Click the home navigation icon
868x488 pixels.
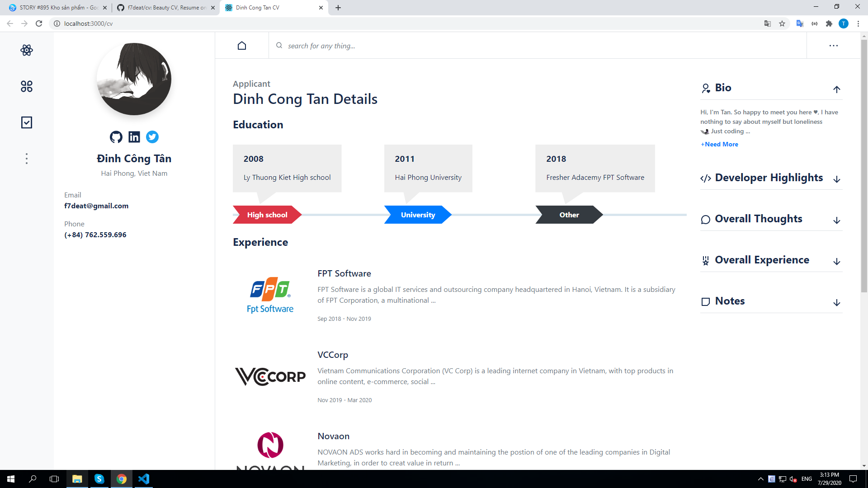(x=241, y=45)
